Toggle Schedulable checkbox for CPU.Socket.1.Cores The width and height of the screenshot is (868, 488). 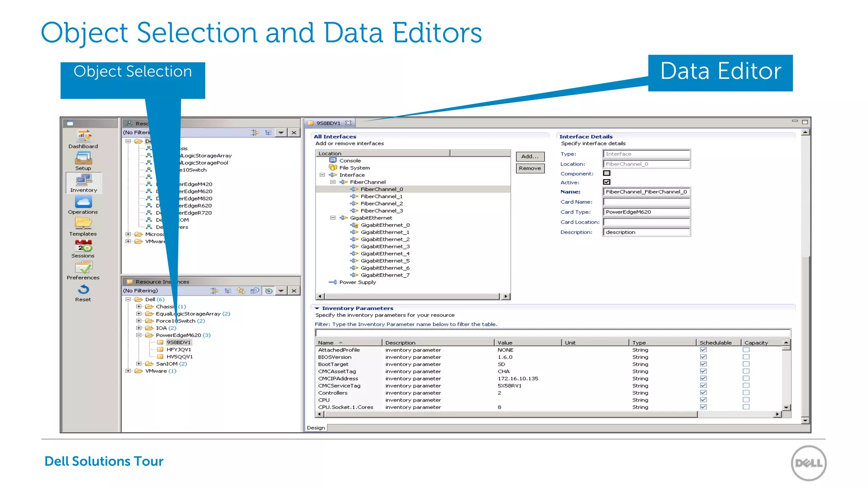(704, 407)
